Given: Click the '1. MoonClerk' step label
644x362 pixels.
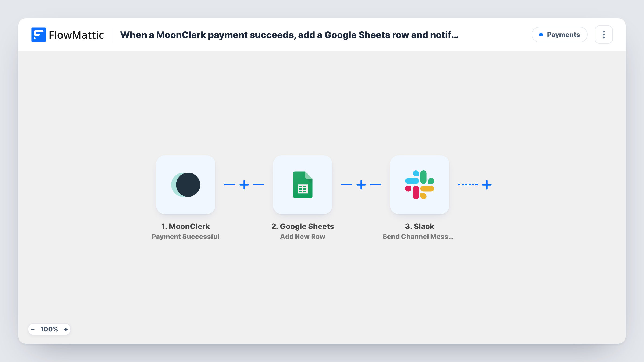Looking at the screenshot, I should coord(186,226).
